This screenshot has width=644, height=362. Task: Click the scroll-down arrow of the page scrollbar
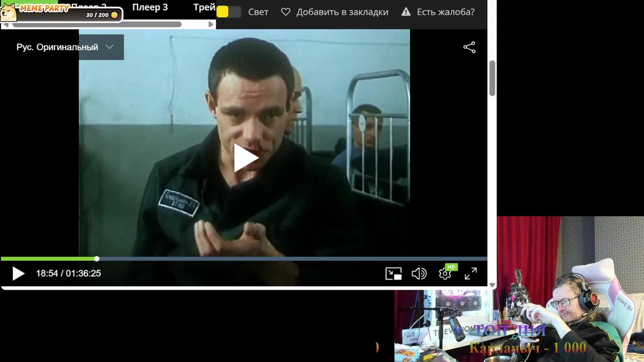point(492,285)
